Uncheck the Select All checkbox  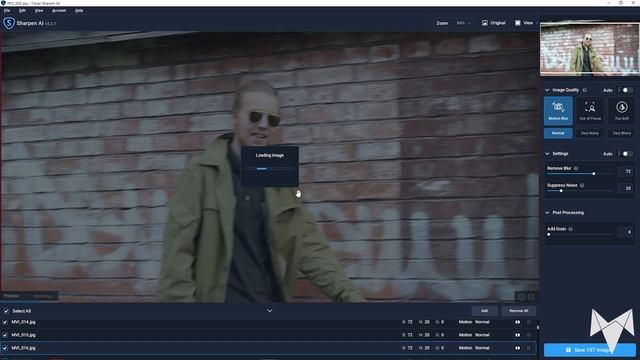coord(6,311)
